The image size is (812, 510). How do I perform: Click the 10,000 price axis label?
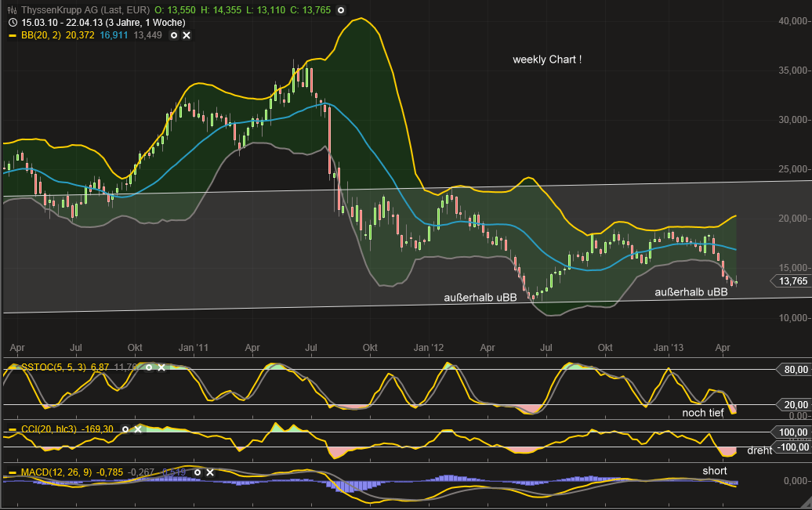793,317
